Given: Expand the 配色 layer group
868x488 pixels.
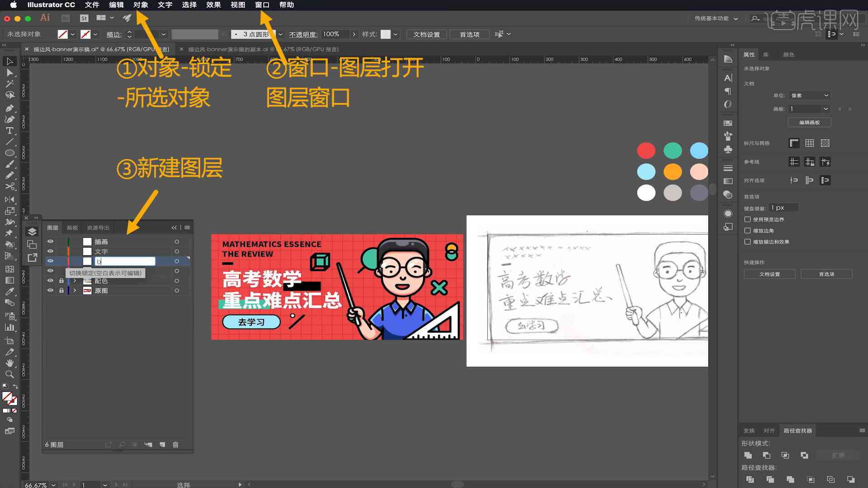Looking at the screenshot, I should 74,280.
